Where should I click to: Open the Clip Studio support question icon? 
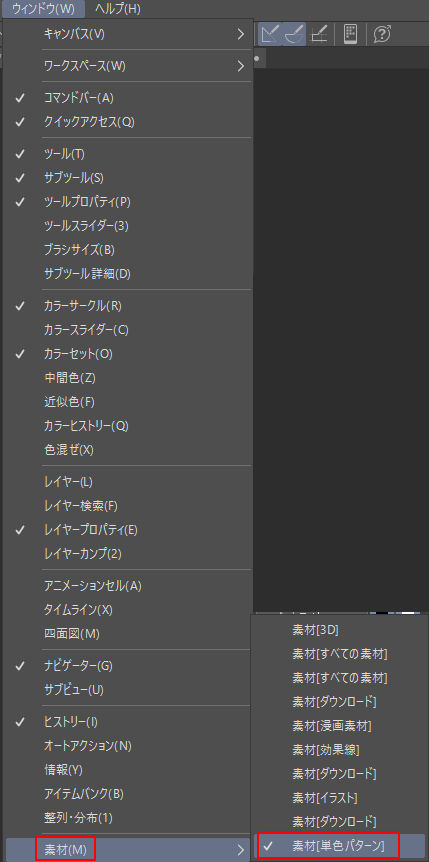(382, 34)
